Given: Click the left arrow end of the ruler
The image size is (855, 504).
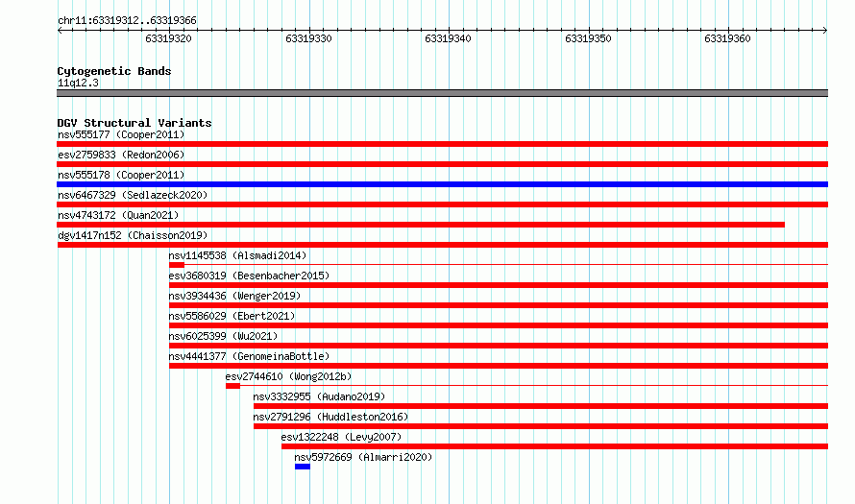Looking at the screenshot, I should click(x=60, y=31).
